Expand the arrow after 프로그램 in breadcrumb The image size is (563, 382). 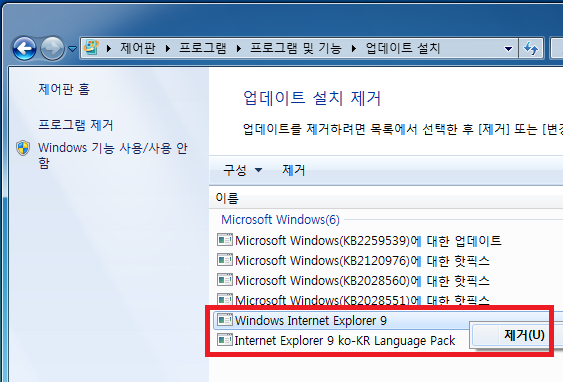point(239,48)
